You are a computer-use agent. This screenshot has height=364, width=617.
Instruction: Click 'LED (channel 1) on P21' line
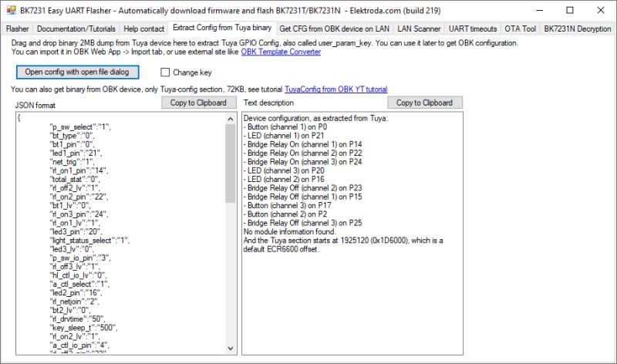284,136
